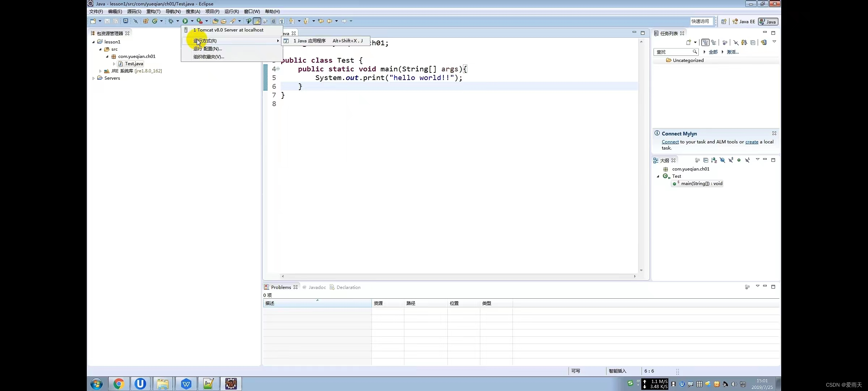This screenshot has width=868, height=391.
Task: Open Eclipse from the Windows taskbar
Action: tap(231, 383)
